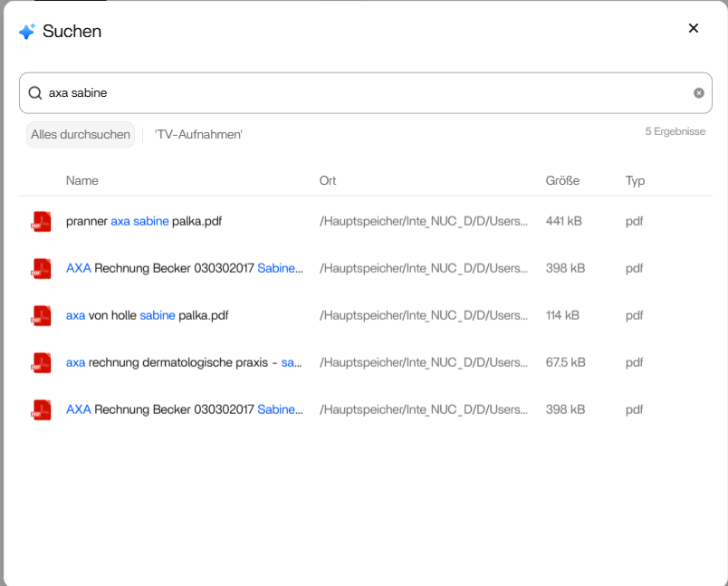This screenshot has height=586, width=728.
Task: Sort results by the Größe column header
Action: tap(562, 181)
